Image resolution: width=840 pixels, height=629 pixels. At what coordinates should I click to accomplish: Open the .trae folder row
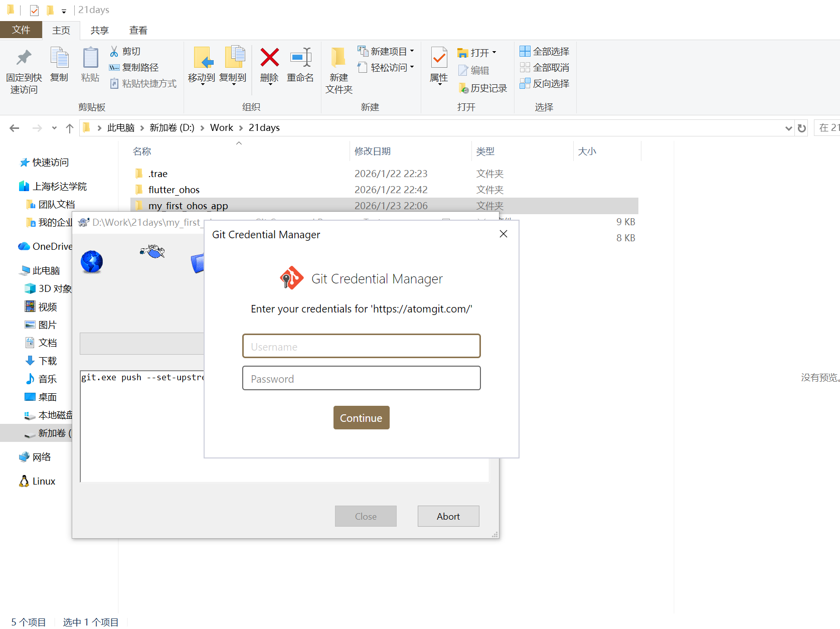click(384, 174)
